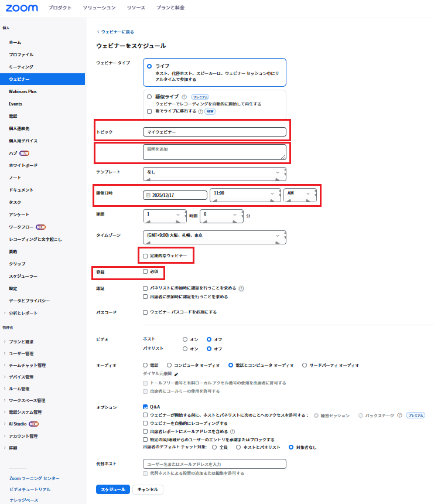The image size is (434, 504).
Task: Click help icon beside 疑似ライブ
Action: pyautogui.click(x=184, y=97)
